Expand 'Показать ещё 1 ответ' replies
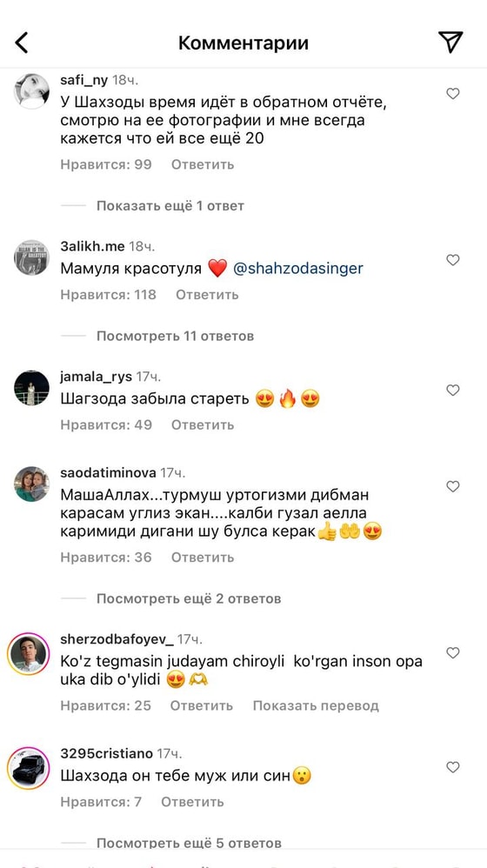This screenshot has width=487, height=868. tap(170, 206)
